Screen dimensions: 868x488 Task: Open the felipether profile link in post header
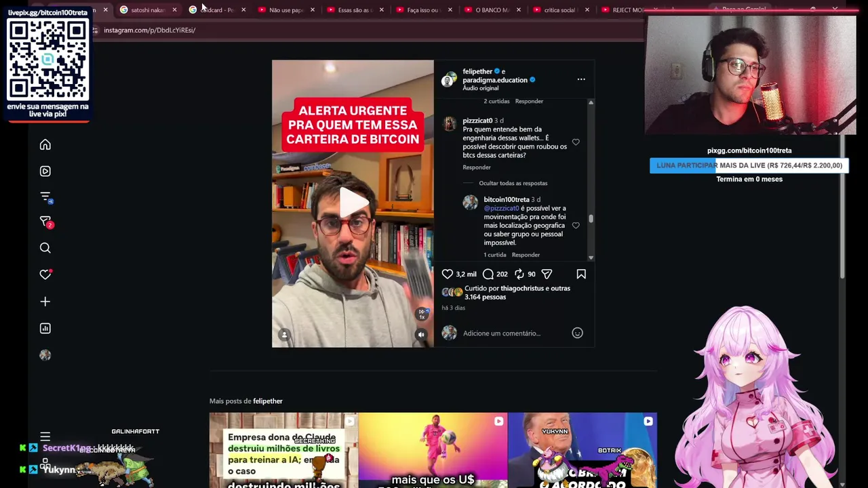point(477,71)
